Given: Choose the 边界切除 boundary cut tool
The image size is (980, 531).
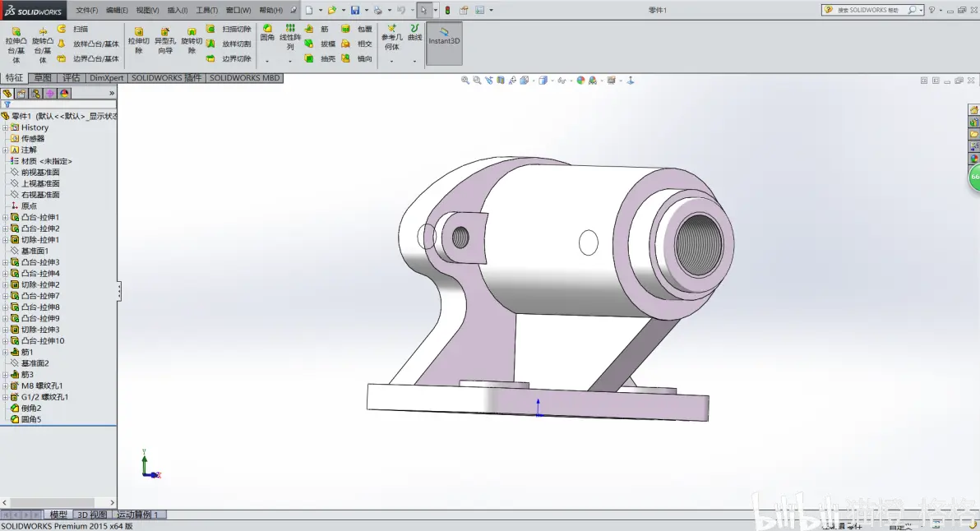Looking at the screenshot, I should [229, 58].
